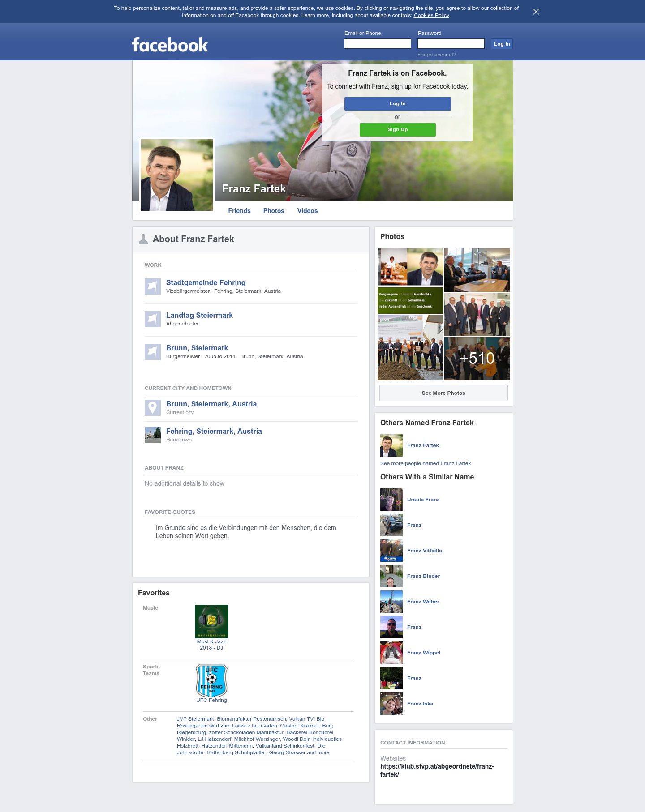Click Franz Binder's avatar

coord(391,576)
